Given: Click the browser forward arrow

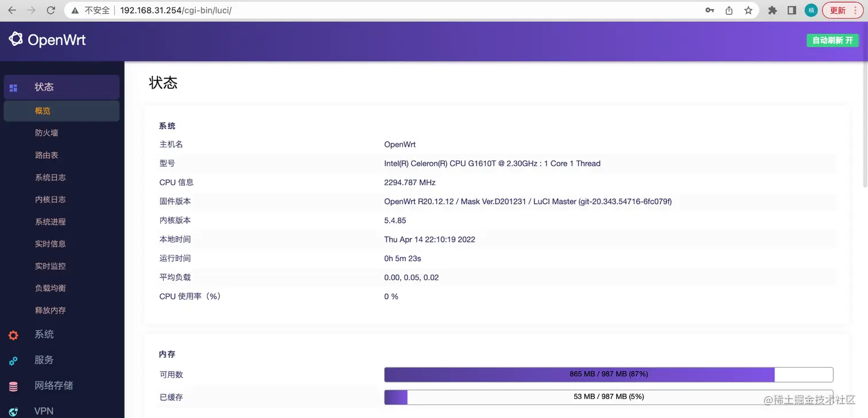Looking at the screenshot, I should [x=32, y=10].
